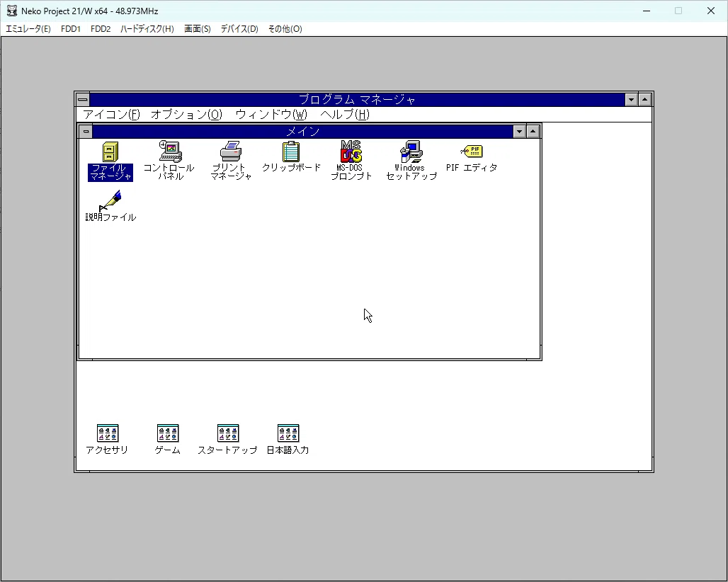Select the PIF エディタ tag icon
Viewport: 728px width, 582px height.
point(472,152)
